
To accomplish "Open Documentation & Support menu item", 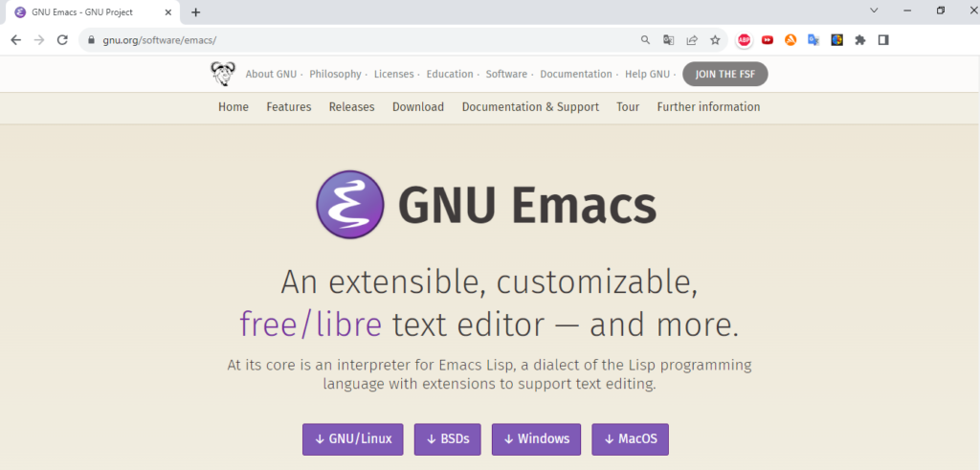I will 530,107.
